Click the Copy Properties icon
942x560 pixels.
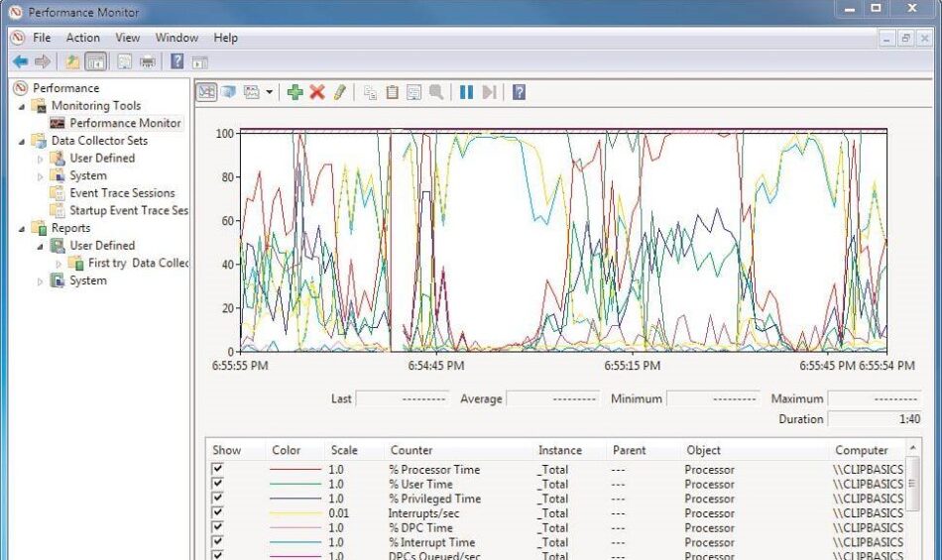pyautogui.click(x=370, y=92)
